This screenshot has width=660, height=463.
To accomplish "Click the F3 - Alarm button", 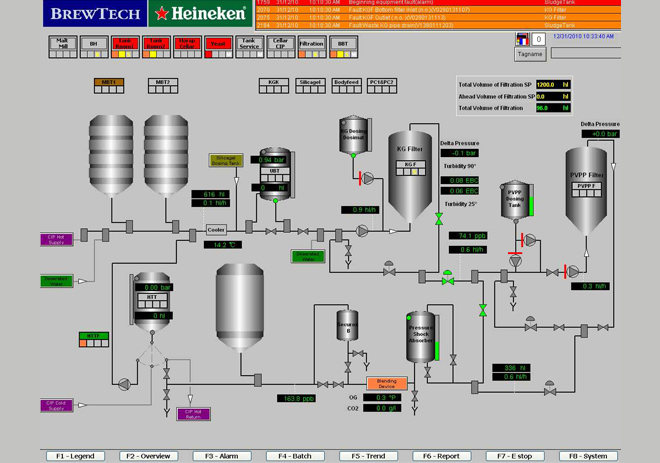I will point(222,456).
